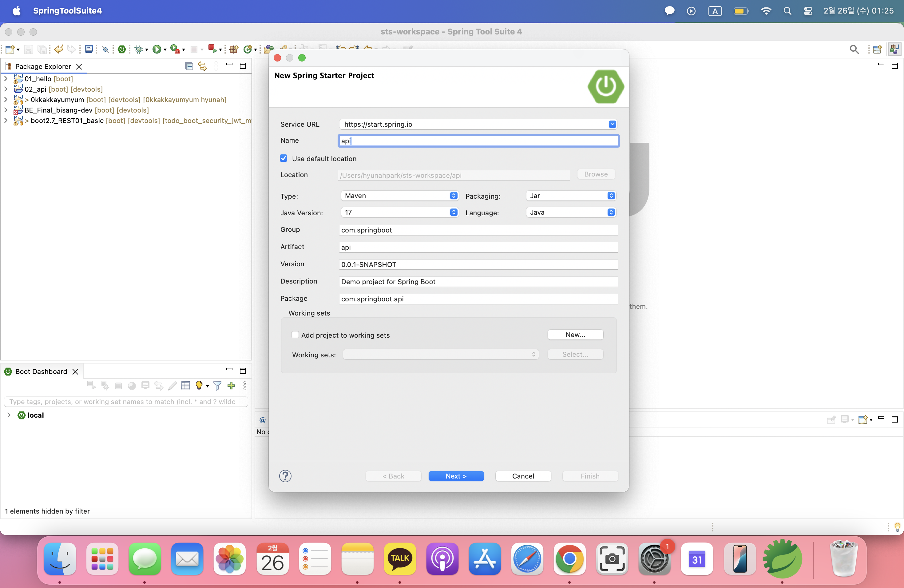Click in the Description field
The height and width of the screenshot is (588, 904).
pos(478,281)
